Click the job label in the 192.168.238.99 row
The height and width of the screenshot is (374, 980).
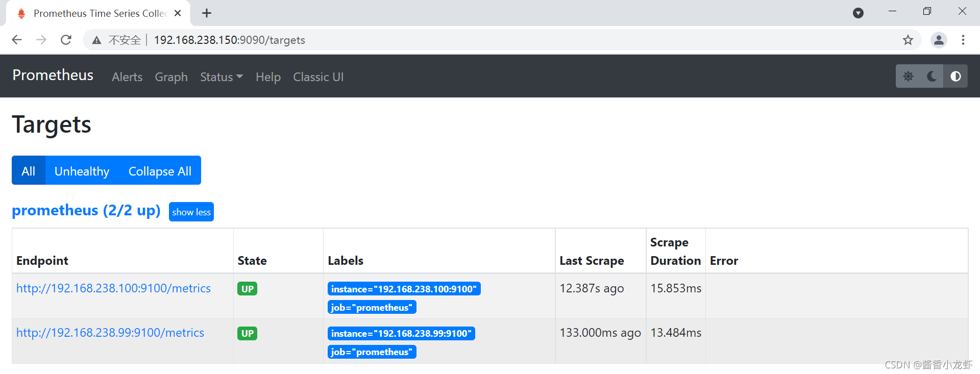click(x=372, y=352)
